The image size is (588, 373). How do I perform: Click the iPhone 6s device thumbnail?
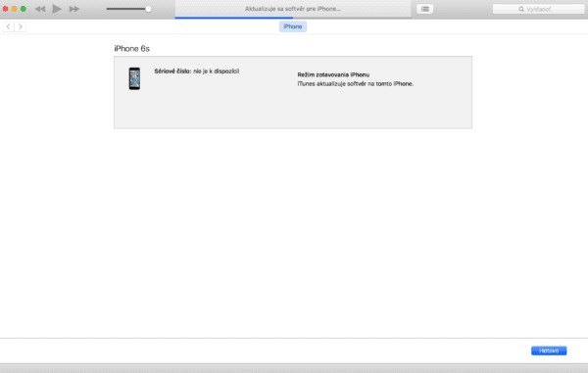coord(134,78)
